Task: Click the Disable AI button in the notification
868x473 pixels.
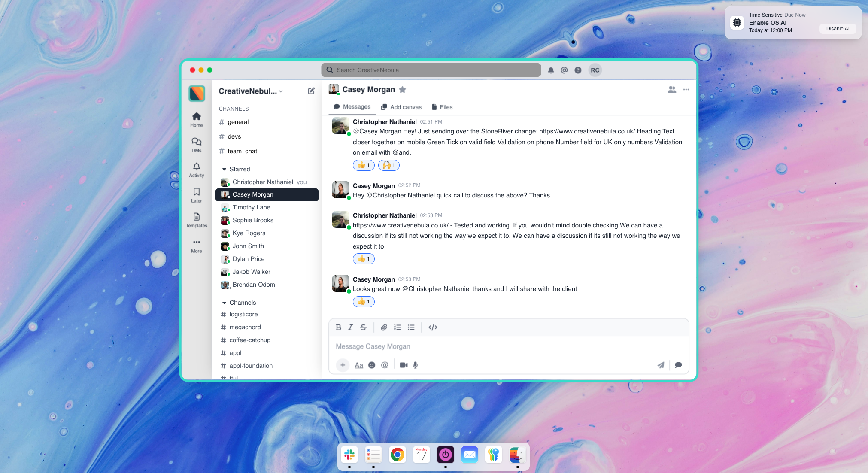Action: [838, 28]
